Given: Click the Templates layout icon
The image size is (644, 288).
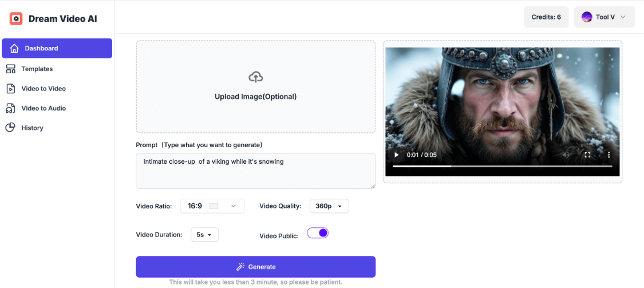Looking at the screenshot, I should tap(11, 69).
